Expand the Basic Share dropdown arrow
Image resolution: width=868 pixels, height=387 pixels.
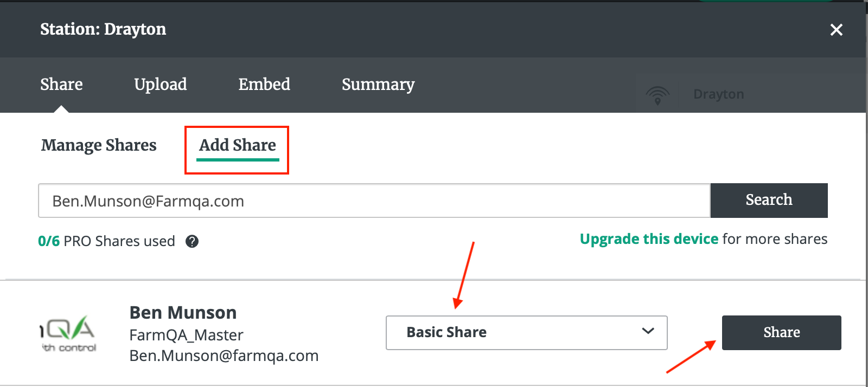[x=648, y=331]
